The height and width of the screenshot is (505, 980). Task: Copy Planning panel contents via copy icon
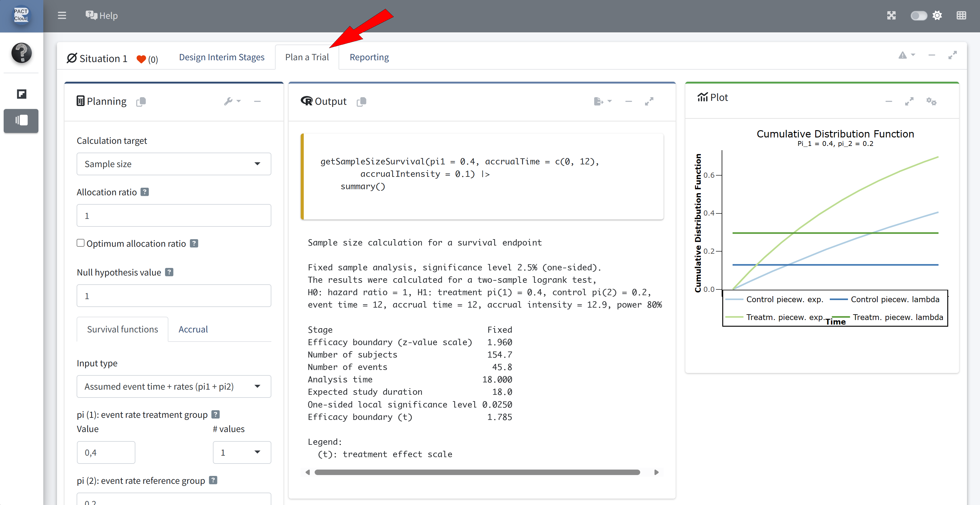(x=141, y=101)
